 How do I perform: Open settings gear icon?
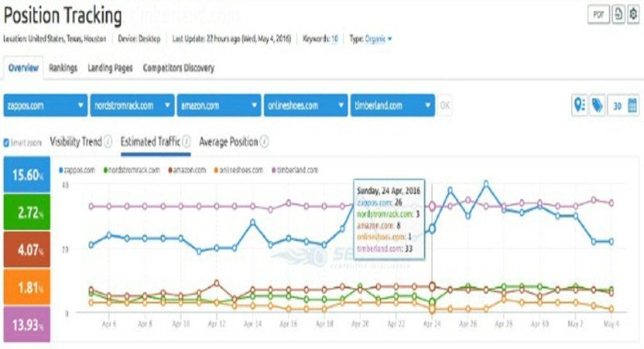[x=633, y=15]
